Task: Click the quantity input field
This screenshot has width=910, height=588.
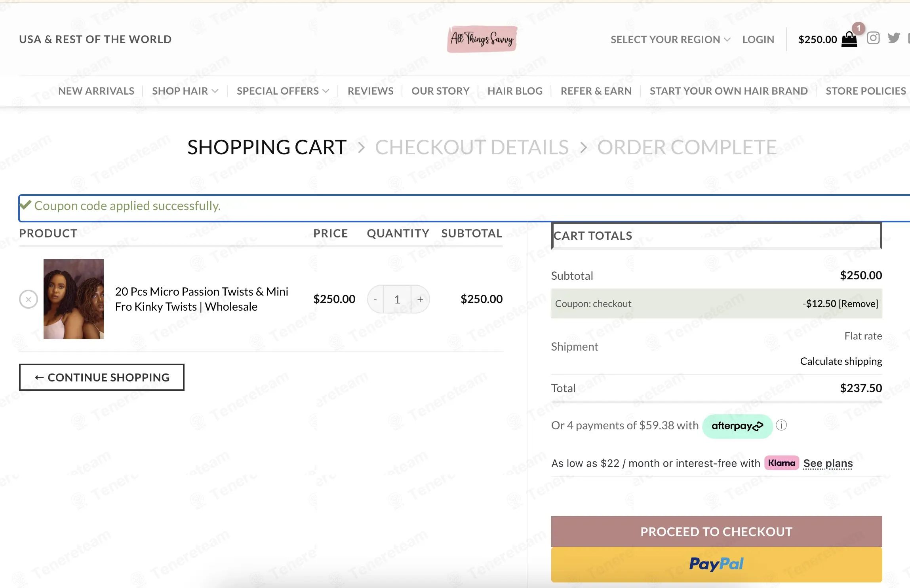Action: coord(397,300)
